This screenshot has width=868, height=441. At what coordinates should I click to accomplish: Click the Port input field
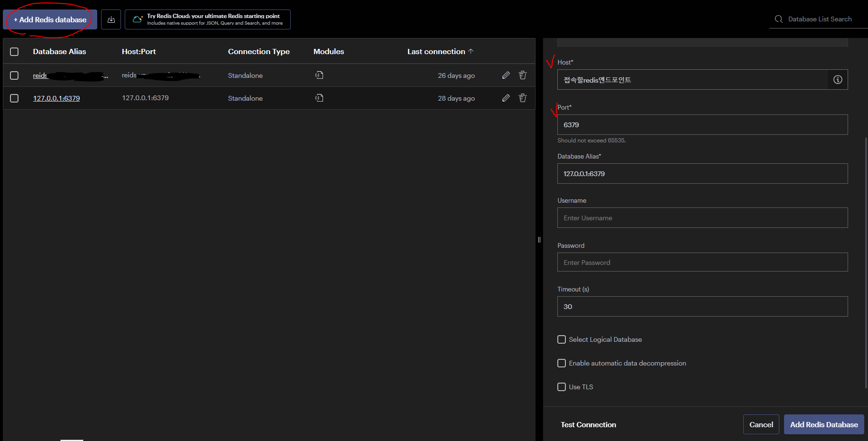(702, 125)
